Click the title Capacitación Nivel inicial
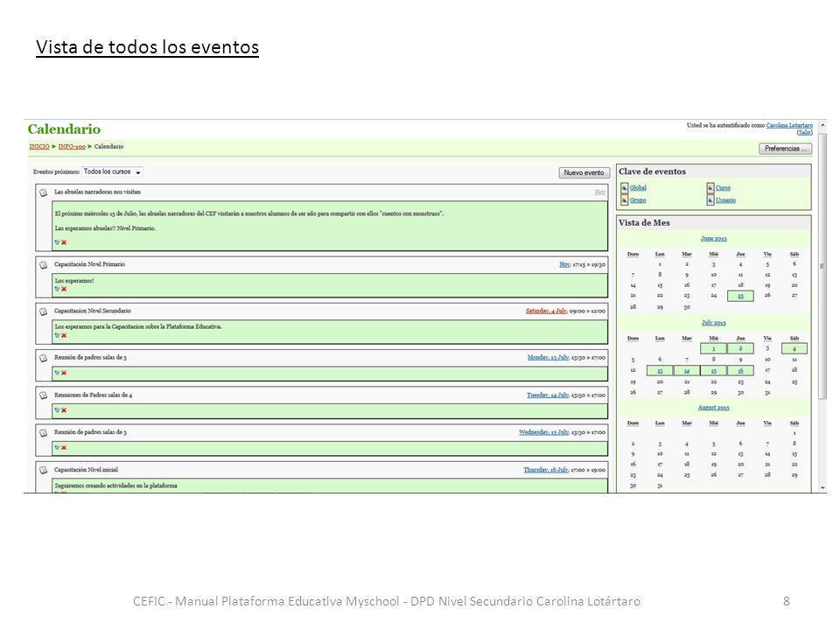840x630 pixels. [x=86, y=469]
